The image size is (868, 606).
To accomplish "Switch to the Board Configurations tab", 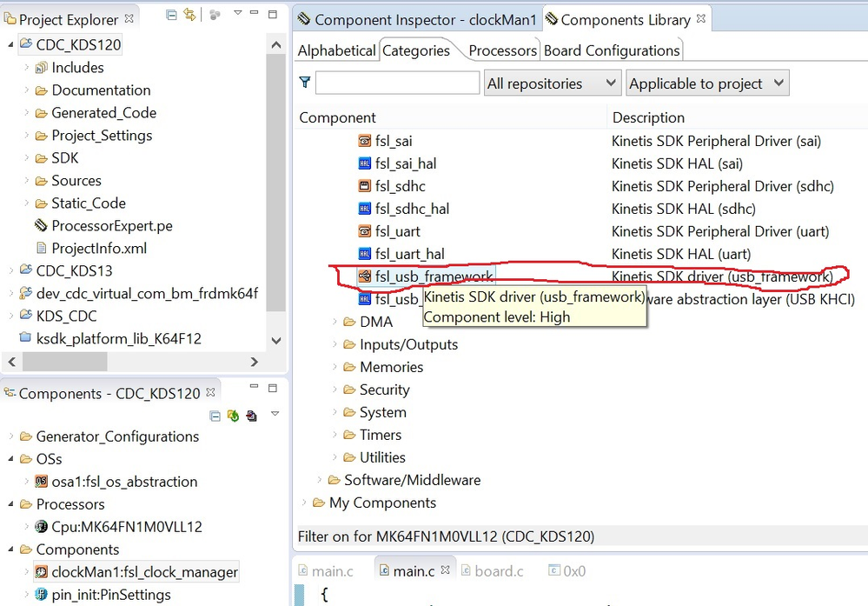I will pyautogui.click(x=611, y=50).
